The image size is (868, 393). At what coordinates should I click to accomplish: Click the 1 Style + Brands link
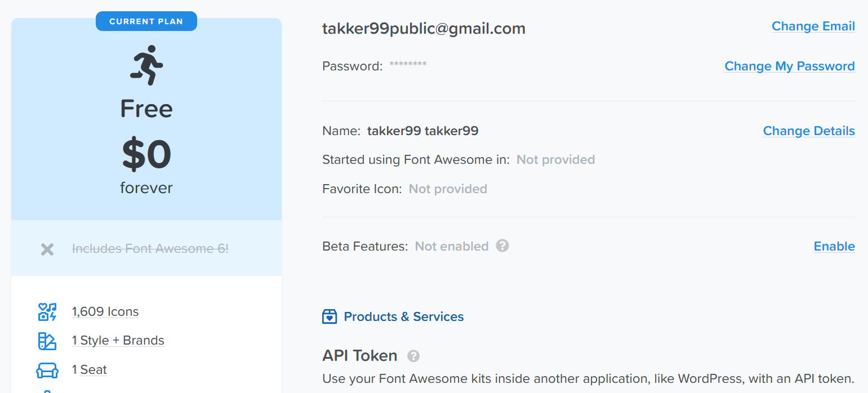[118, 341]
